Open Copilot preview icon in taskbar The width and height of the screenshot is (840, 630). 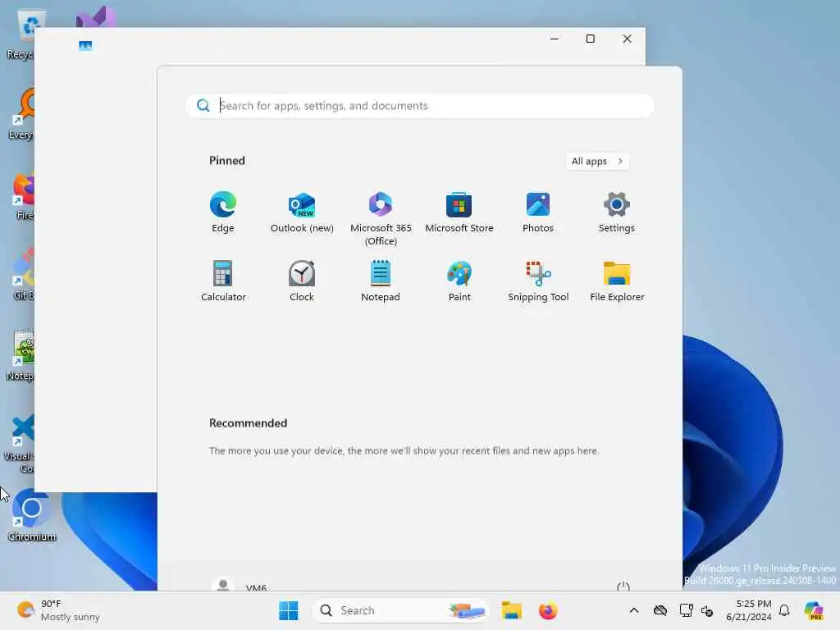(814, 610)
